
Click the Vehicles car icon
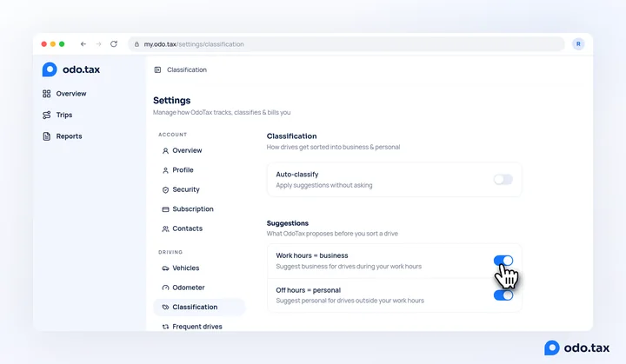tap(165, 268)
